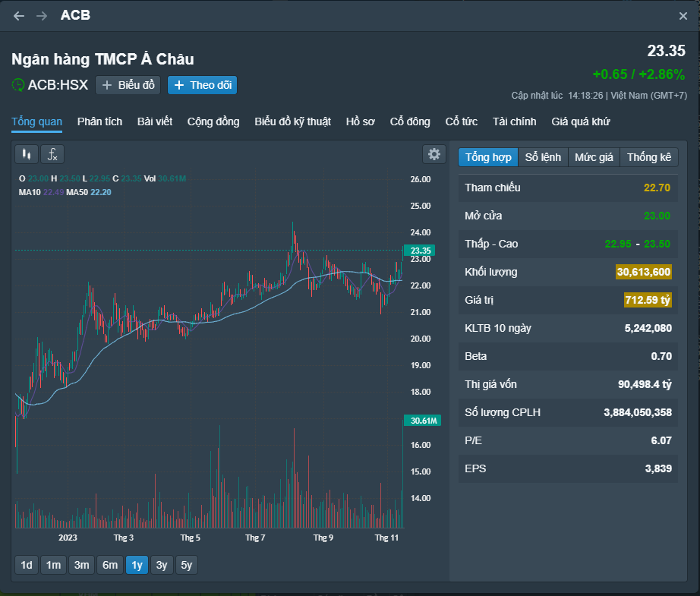Open chart settings gear icon
700x596 pixels.
[x=434, y=154]
